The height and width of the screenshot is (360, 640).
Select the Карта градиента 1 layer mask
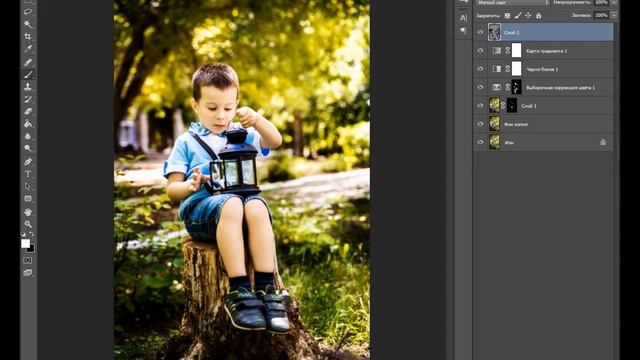click(516, 50)
